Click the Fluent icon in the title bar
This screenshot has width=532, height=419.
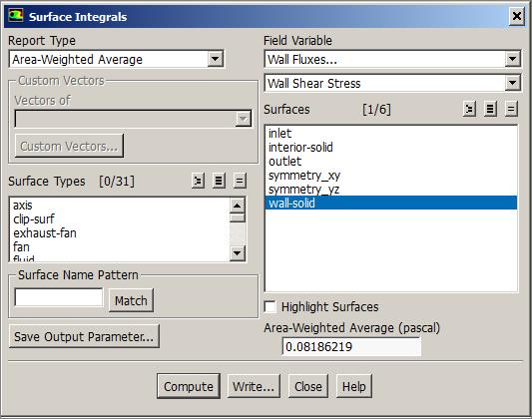point(16,16)
